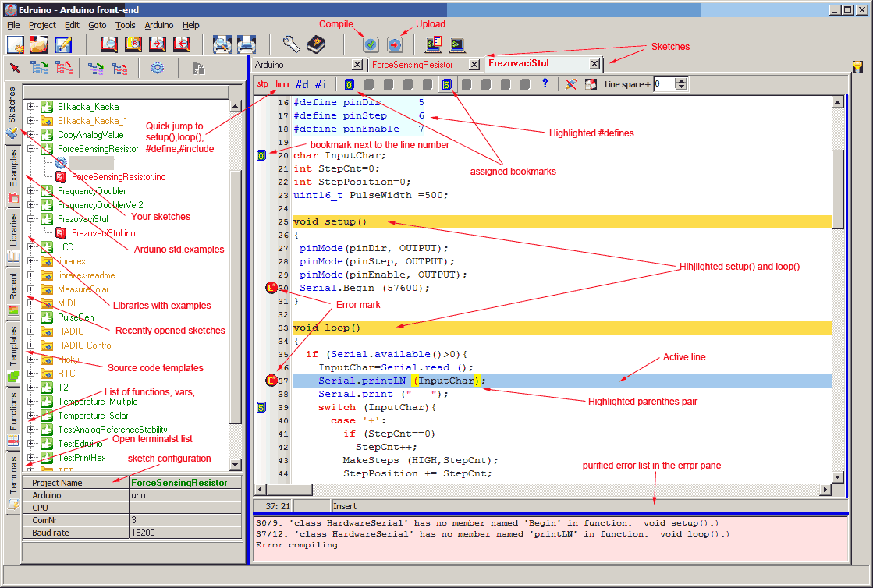Toggle bookmark 5 in editor toolbar

click(446, 84)
